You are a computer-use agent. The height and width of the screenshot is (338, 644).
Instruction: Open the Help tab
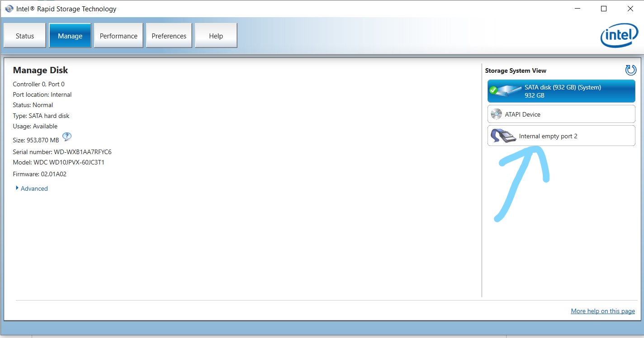[x=216, y=35]
